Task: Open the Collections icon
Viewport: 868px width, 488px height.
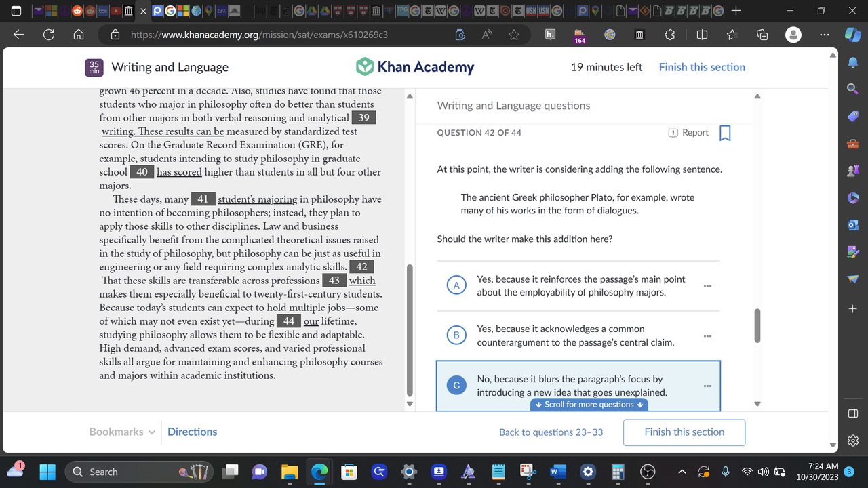Action: click(x=762, y=35)
